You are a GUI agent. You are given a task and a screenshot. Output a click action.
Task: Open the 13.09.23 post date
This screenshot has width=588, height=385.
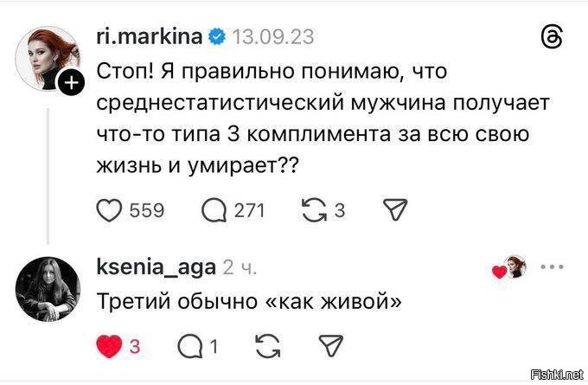(x=273, y=36)
